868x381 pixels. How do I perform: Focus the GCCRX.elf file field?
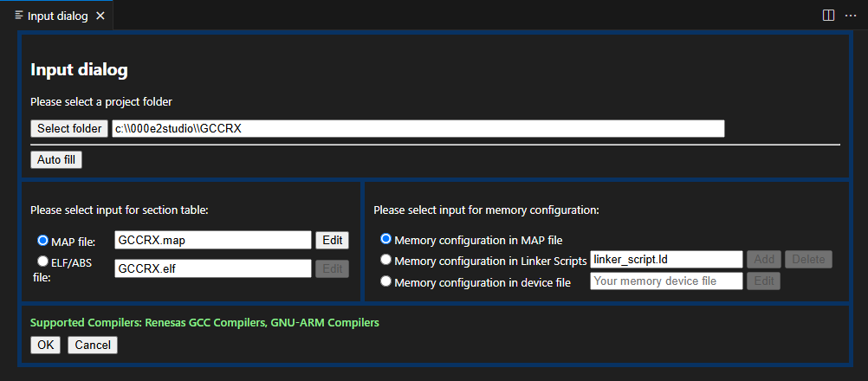pos(212,269)
